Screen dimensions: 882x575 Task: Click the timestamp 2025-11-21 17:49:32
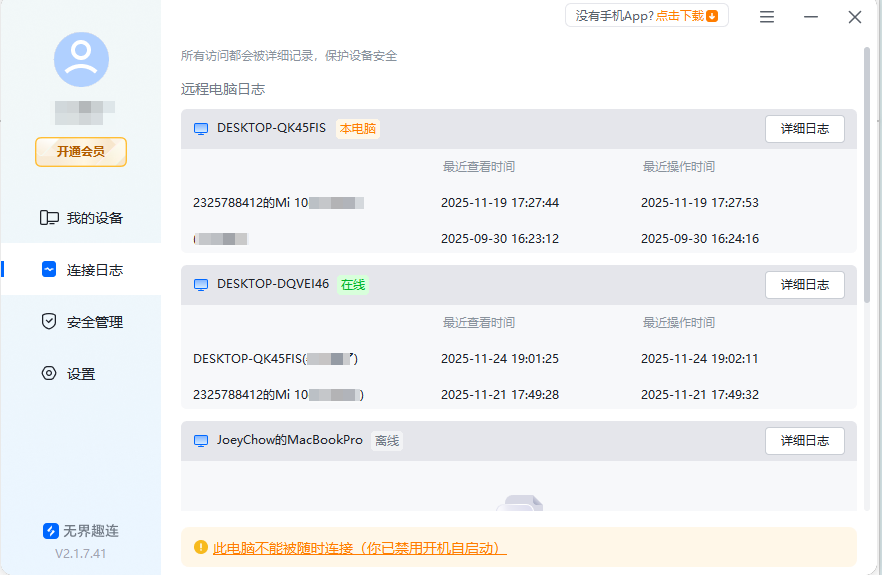click(700, 394)
